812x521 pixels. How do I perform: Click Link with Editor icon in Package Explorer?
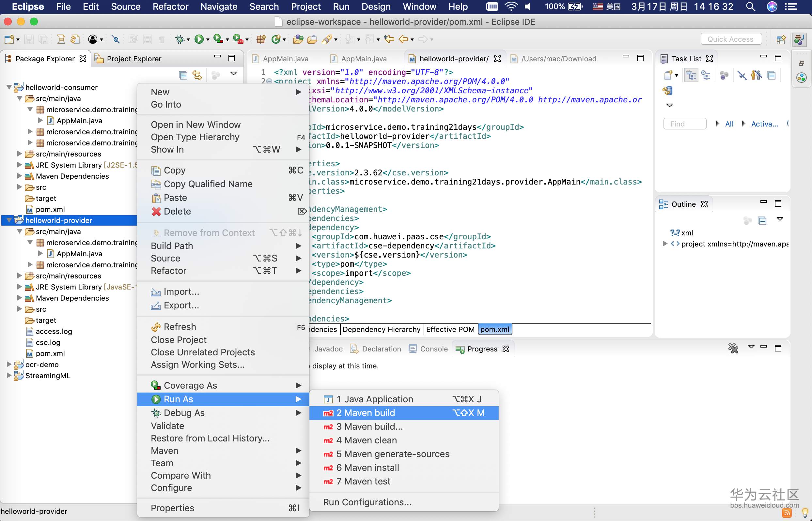click(x=197, y=75)
